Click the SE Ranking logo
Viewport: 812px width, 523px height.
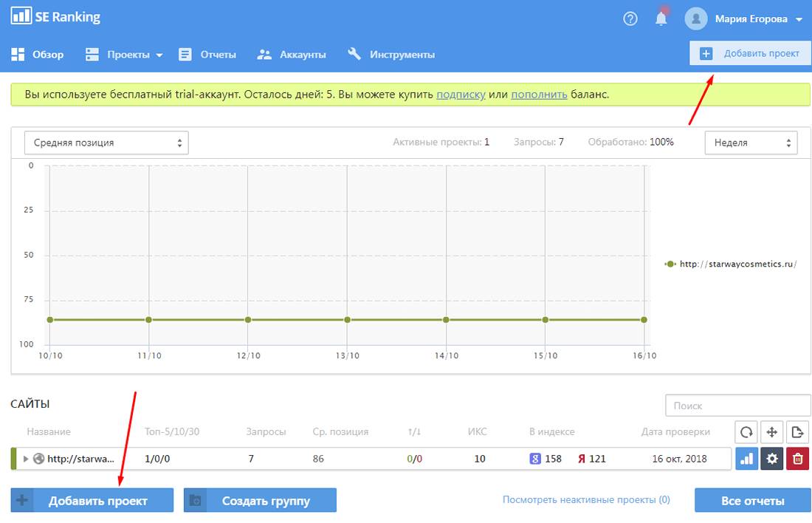[55, 16]
